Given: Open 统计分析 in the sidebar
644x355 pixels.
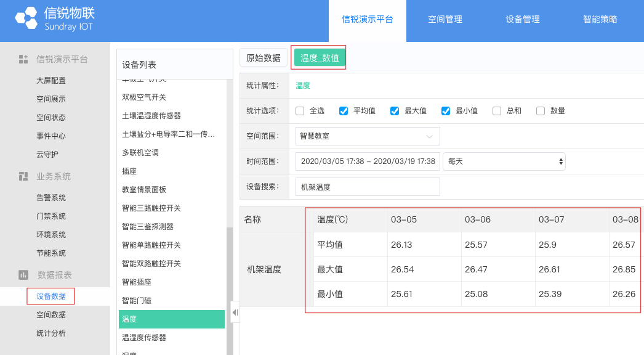Looking at the screenshot, I should (x=51, y=333).
